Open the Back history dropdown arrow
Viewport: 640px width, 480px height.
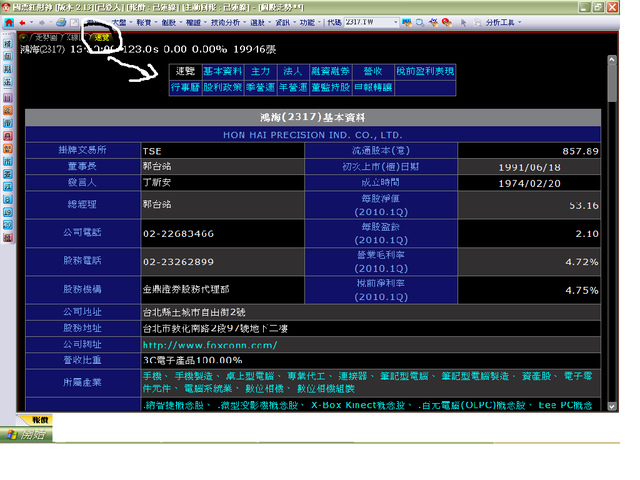[31, 23]
